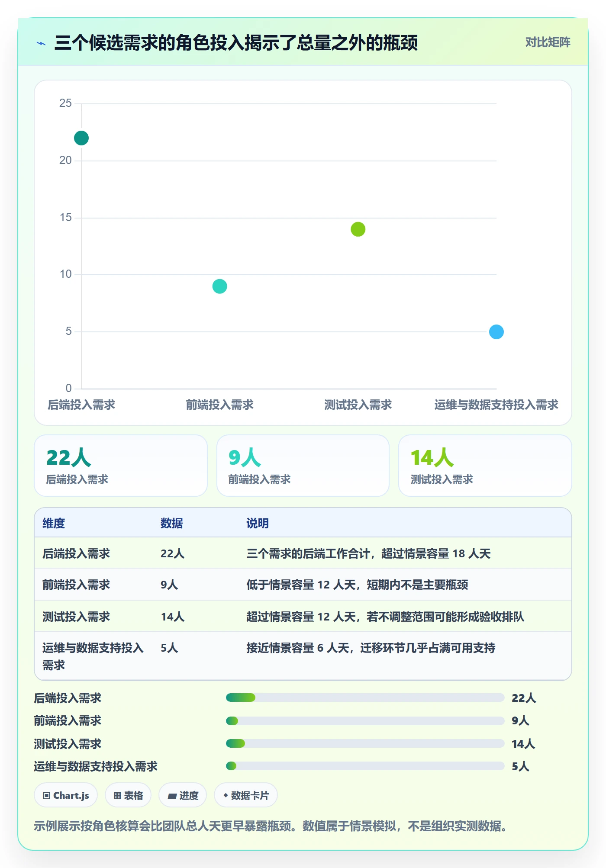The image size is (606, 868).
Task: Select the 后端投入需求 table row cell
Action: click(x=76, y=553)
